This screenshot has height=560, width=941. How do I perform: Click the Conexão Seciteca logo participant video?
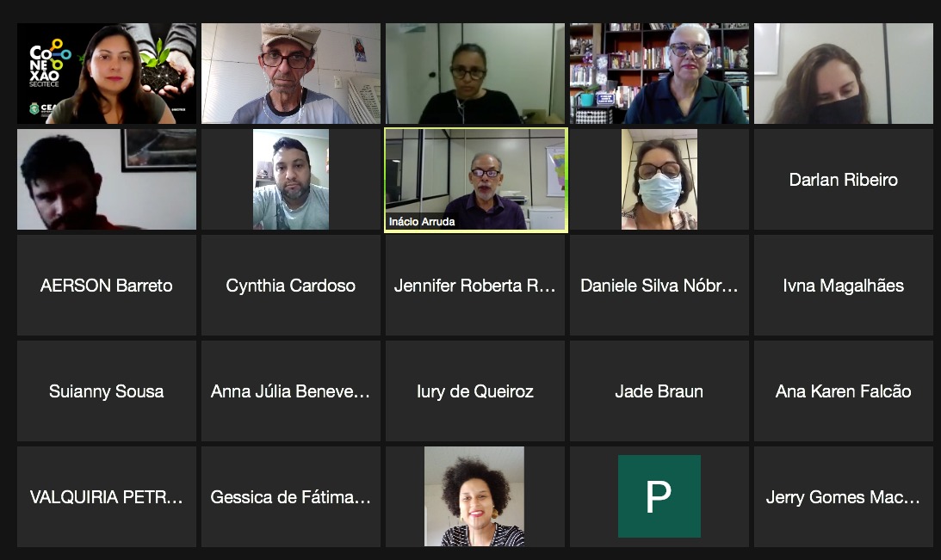coord(107,73)
